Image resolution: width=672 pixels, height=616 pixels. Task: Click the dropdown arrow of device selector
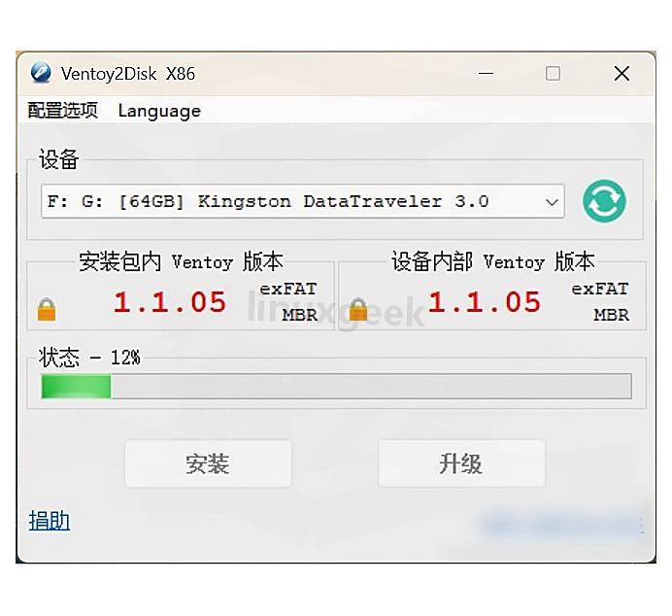click(552, 202)
